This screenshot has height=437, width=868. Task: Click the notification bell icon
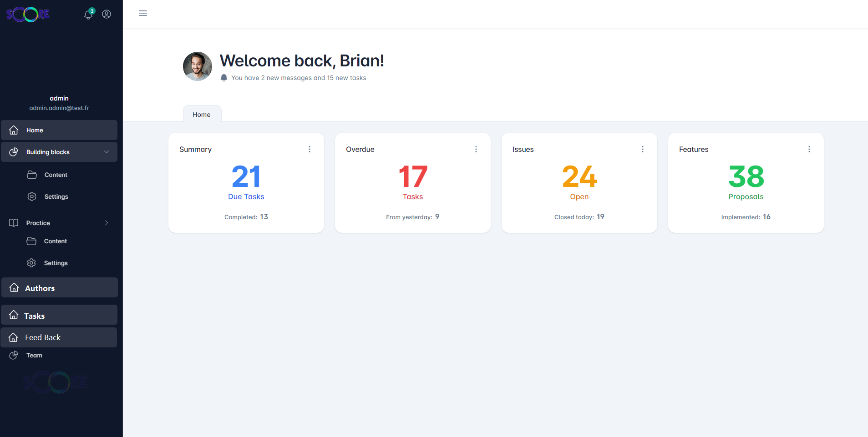coord(88,15)
